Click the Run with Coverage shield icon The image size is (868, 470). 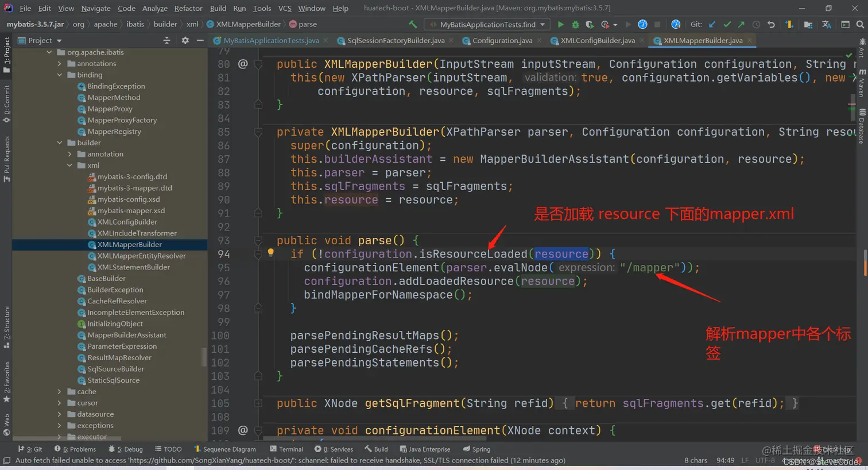[590, 24]
